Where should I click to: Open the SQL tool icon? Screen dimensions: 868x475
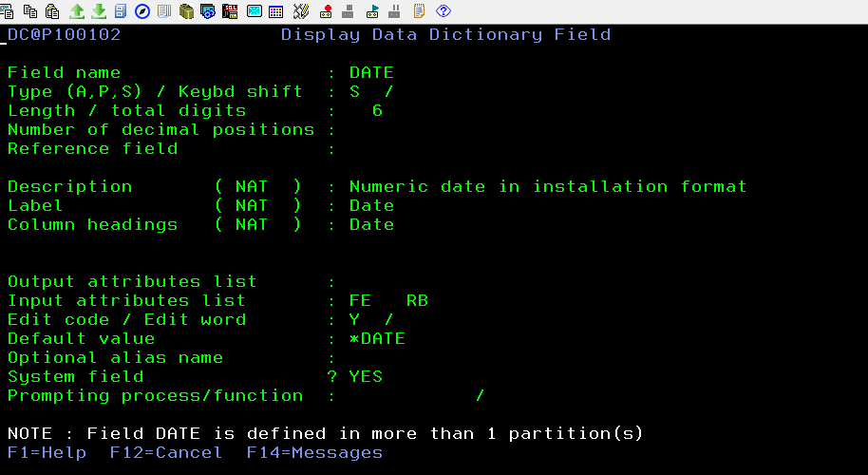(x=231, y=11)
